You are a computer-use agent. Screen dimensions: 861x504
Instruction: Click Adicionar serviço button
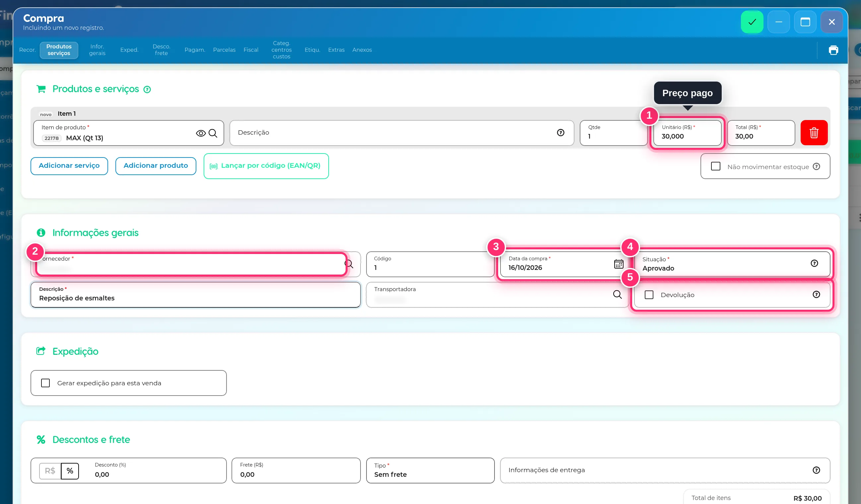click(x=69, y=166)
